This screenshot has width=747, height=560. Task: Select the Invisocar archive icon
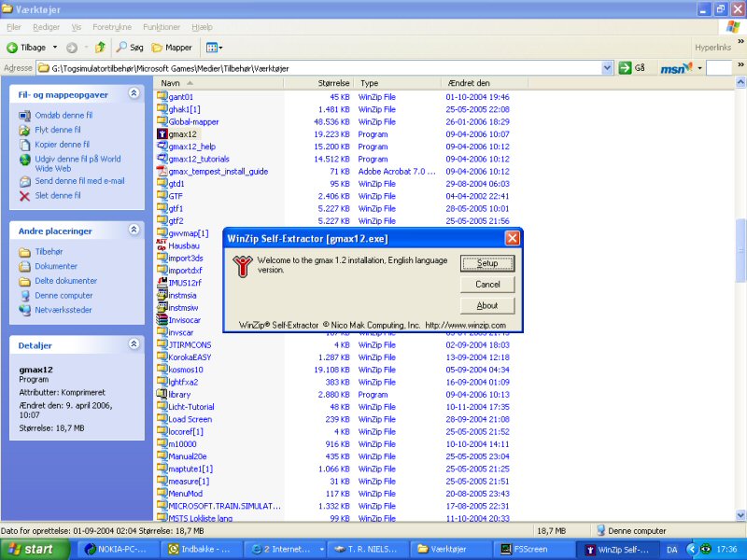(162, 320)
